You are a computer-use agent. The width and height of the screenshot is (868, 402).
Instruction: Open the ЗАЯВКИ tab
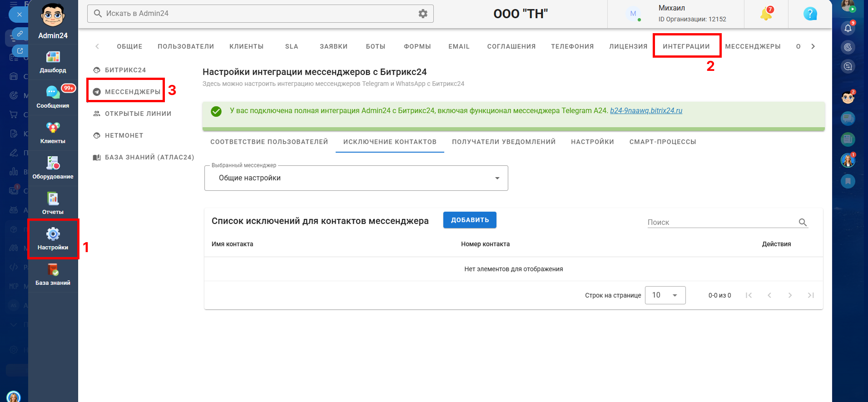[x=333, y=46]
